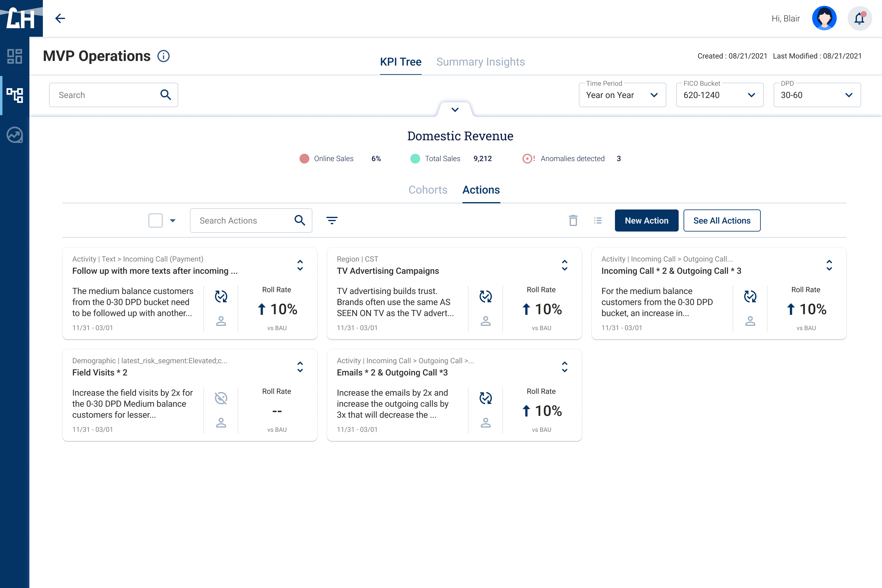Open the notifications bell
882x588 pixels.
[x=859, y=18]
